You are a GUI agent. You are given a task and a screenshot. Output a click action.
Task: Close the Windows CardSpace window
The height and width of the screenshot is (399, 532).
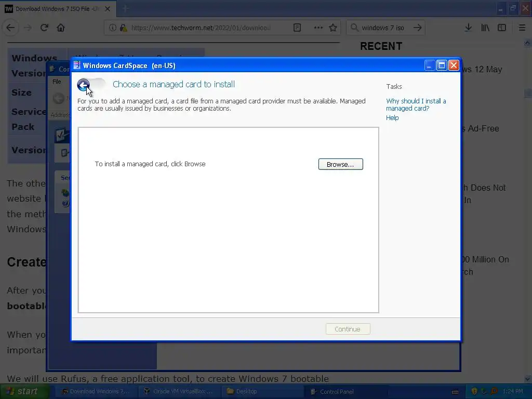(x=454, y=65)
